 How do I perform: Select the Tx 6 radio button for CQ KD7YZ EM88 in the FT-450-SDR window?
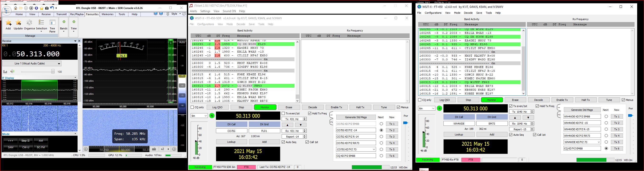(381, 156)
